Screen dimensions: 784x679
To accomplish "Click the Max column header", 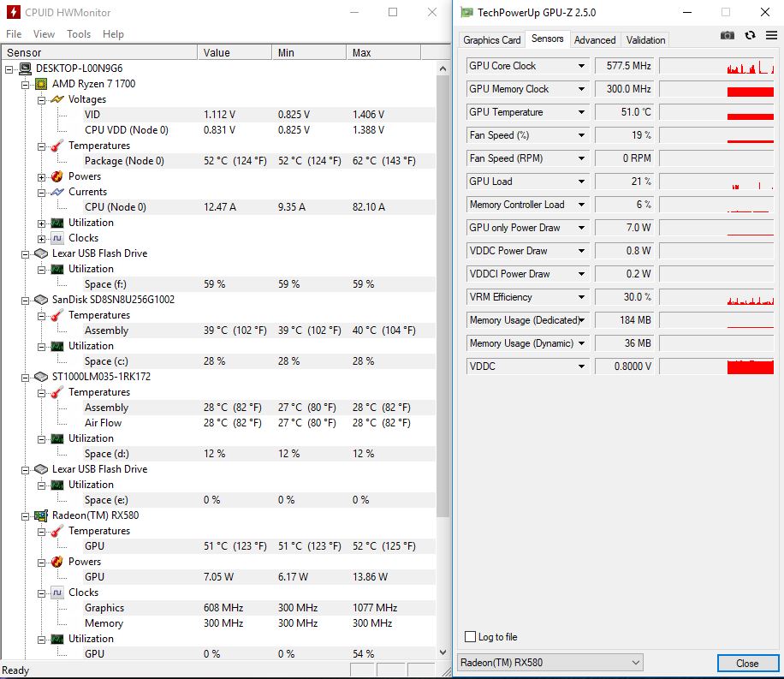I will 383,52.
